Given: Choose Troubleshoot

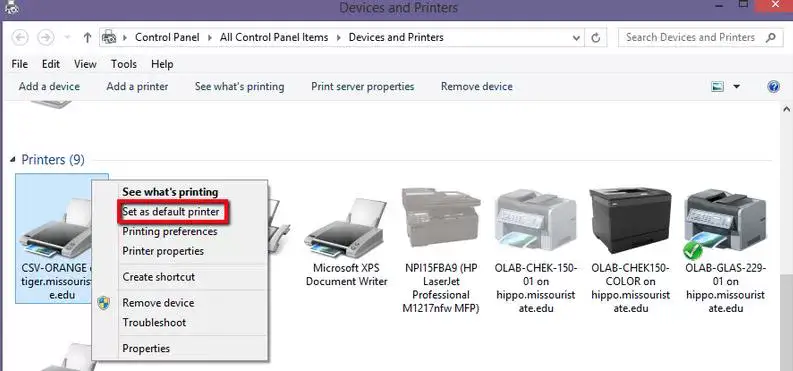Looking at the screenshot, I should point(154,322).
